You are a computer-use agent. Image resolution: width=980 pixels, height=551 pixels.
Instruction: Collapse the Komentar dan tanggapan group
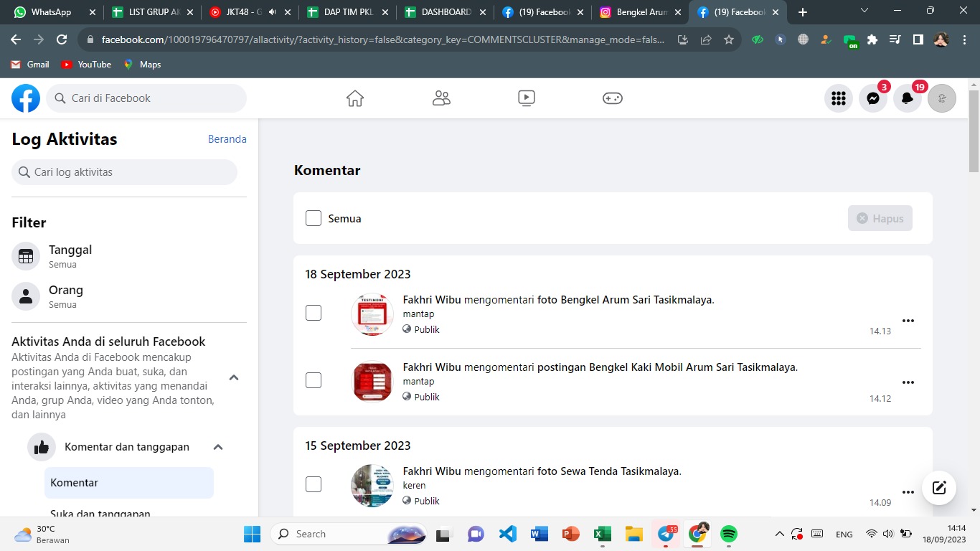coord(218,447)
